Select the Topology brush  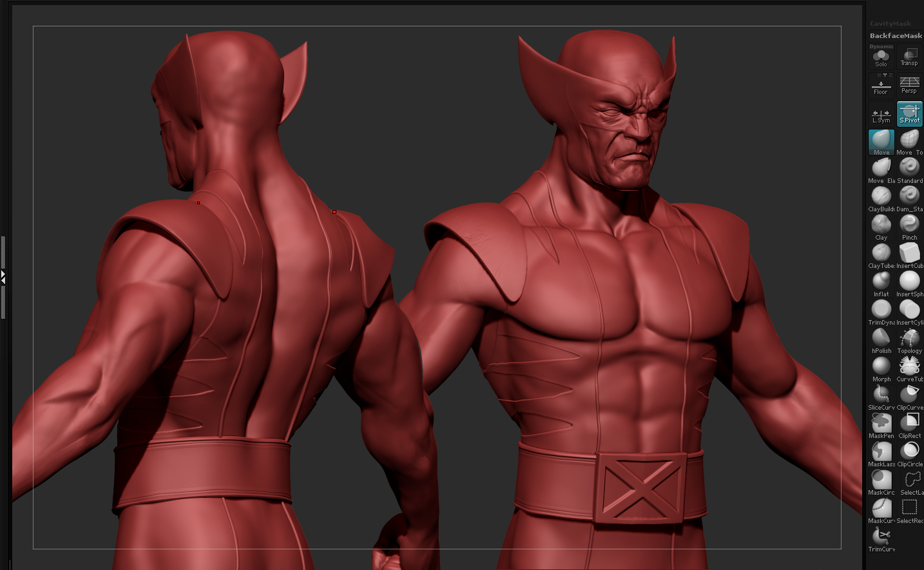[909, 341]
